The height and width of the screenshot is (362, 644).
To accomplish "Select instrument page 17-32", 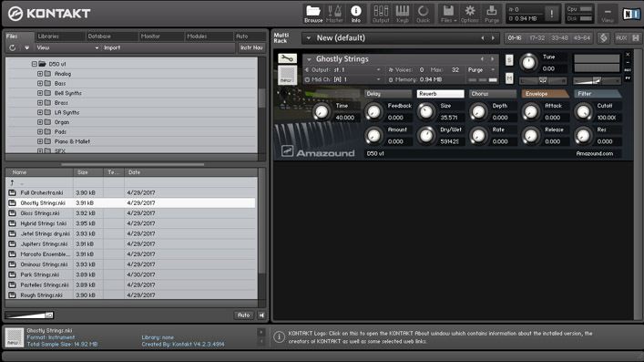I will [537, 38].
